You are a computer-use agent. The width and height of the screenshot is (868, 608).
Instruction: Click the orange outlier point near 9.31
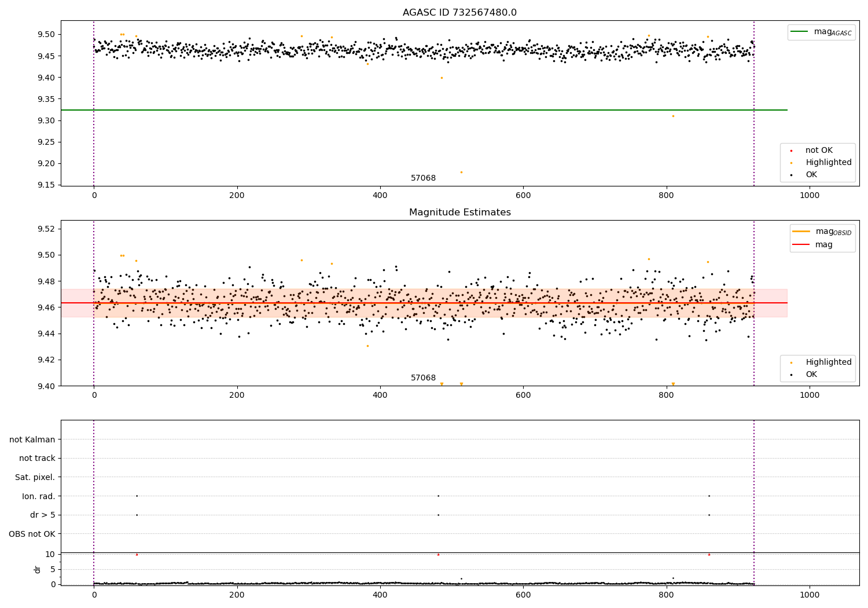pyautogui.click(x=673, y=116)
